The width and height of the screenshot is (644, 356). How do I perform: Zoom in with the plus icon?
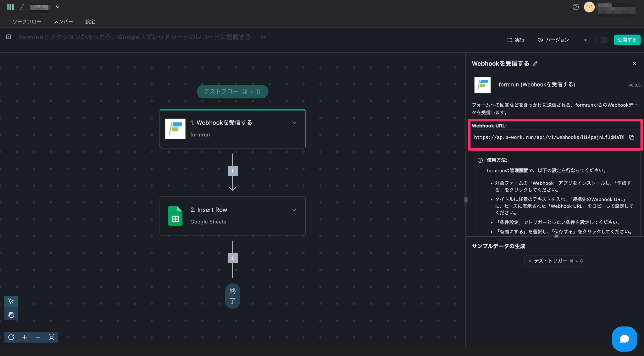[25, 337]
